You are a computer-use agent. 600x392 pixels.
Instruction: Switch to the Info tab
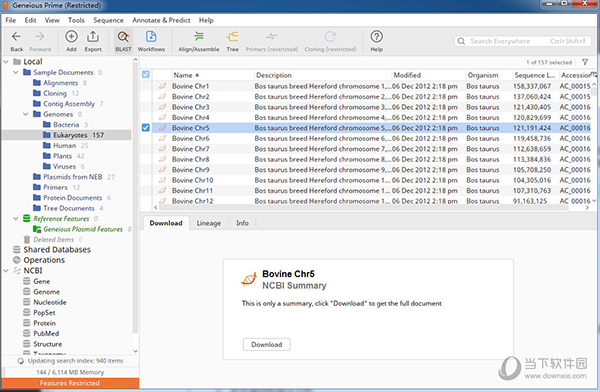(242, 223)
